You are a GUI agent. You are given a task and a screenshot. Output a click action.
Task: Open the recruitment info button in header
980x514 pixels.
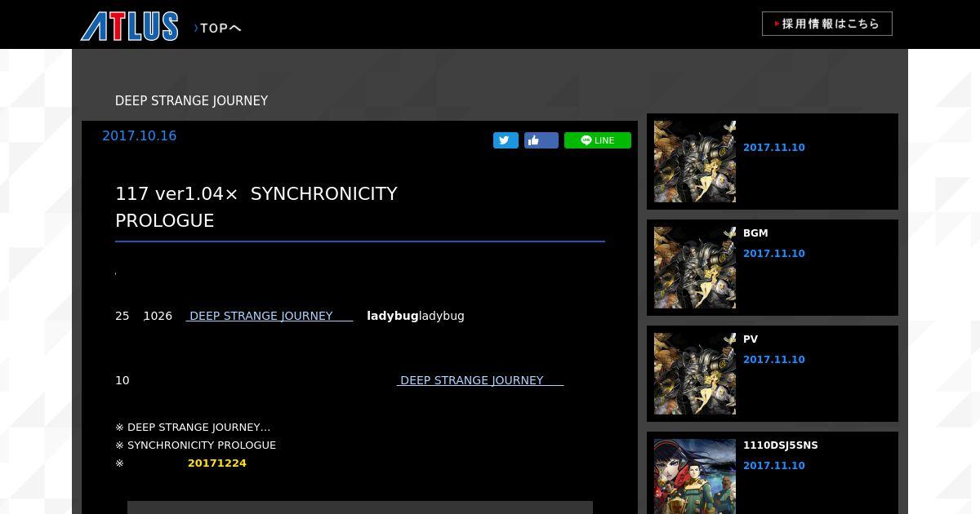826,24
